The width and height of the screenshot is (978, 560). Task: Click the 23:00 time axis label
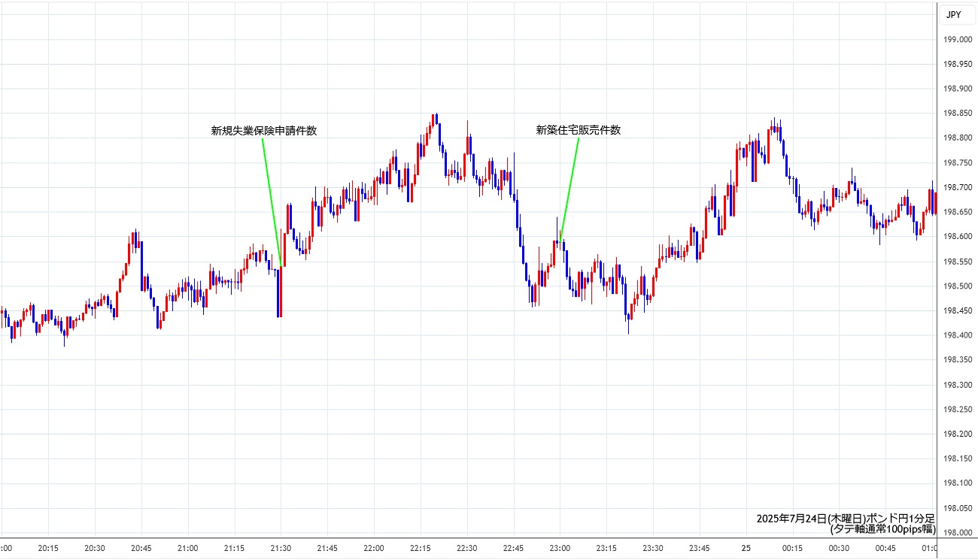560,549
